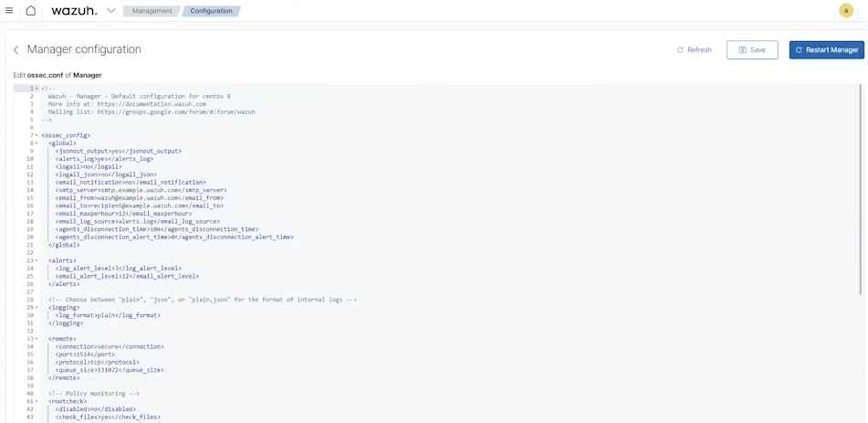The width and height of the screenshot is (868, 423).
Task: Open the hamburger navigation menu
Action: pos(9,11)
